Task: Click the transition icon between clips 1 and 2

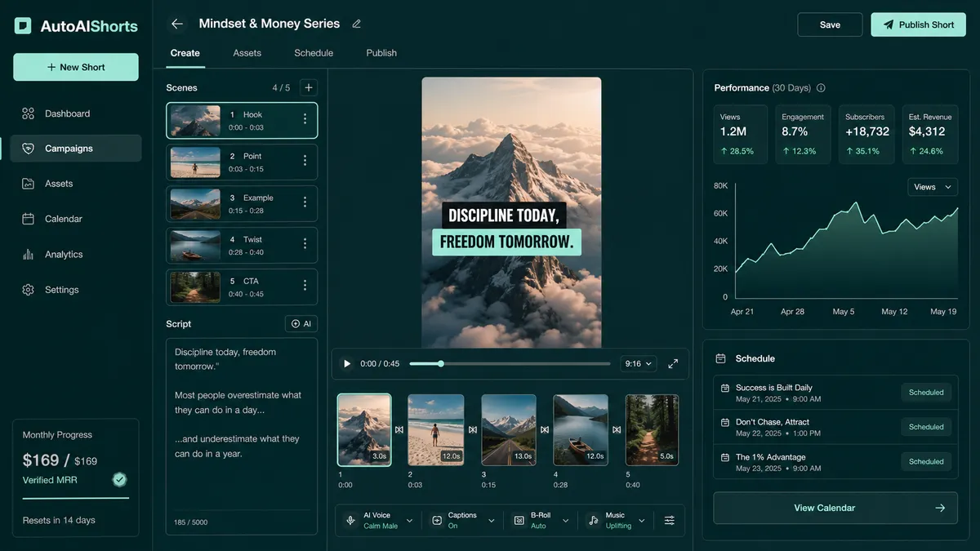Action: (x=399, y=429)
